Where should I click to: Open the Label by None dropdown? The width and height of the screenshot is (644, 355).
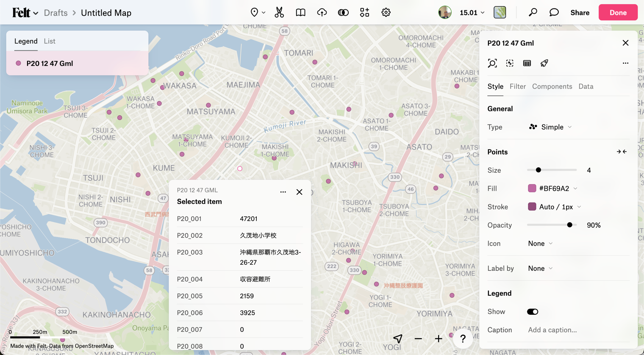coord(540,269)
